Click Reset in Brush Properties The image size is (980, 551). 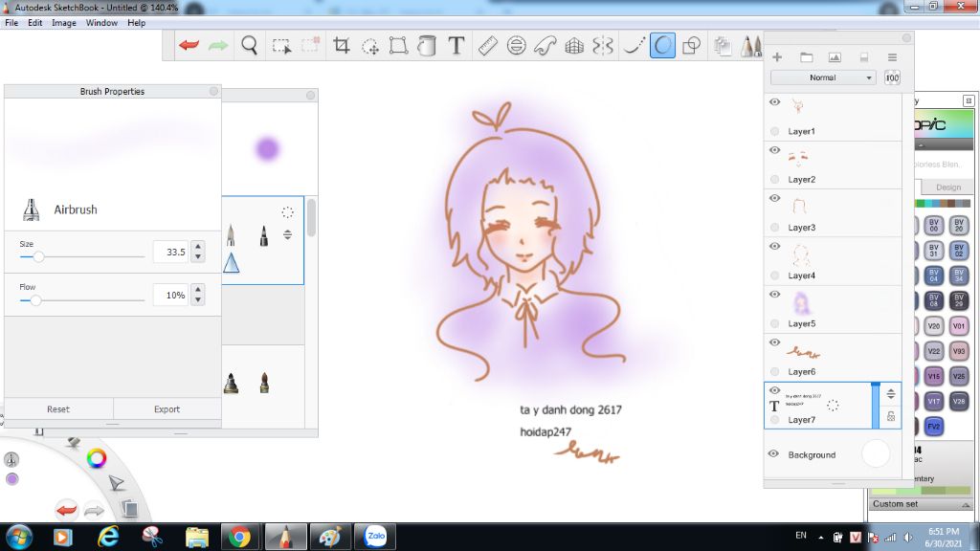point(58,409)
